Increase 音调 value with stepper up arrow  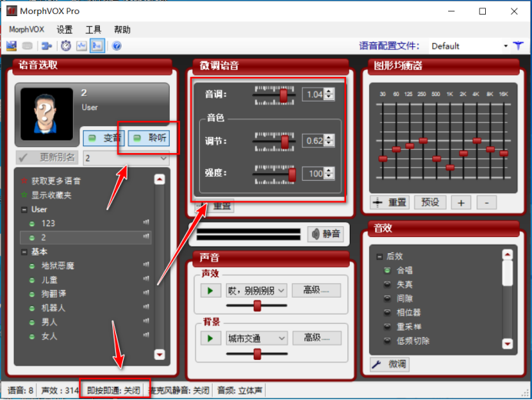329,91
